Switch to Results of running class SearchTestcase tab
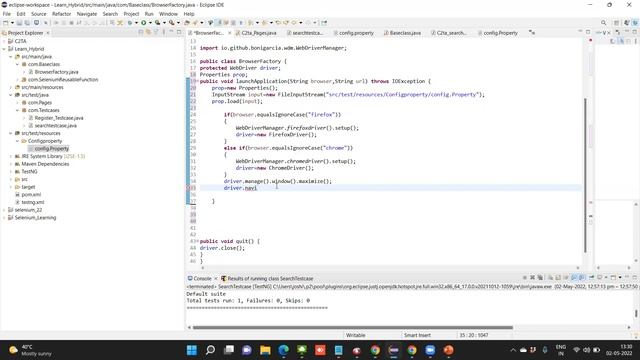This screenshot has height=360, width=640. coord(267,278)
